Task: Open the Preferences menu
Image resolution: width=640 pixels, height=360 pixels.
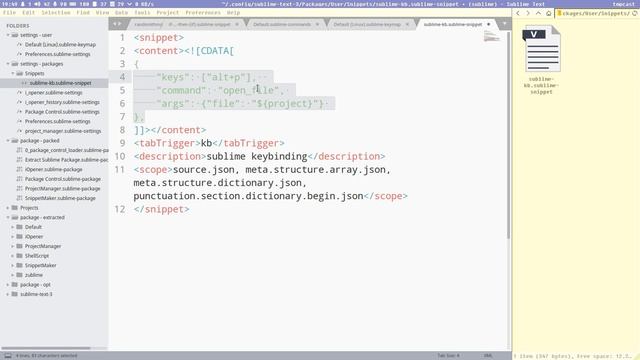Action: (x=203, y=13)
